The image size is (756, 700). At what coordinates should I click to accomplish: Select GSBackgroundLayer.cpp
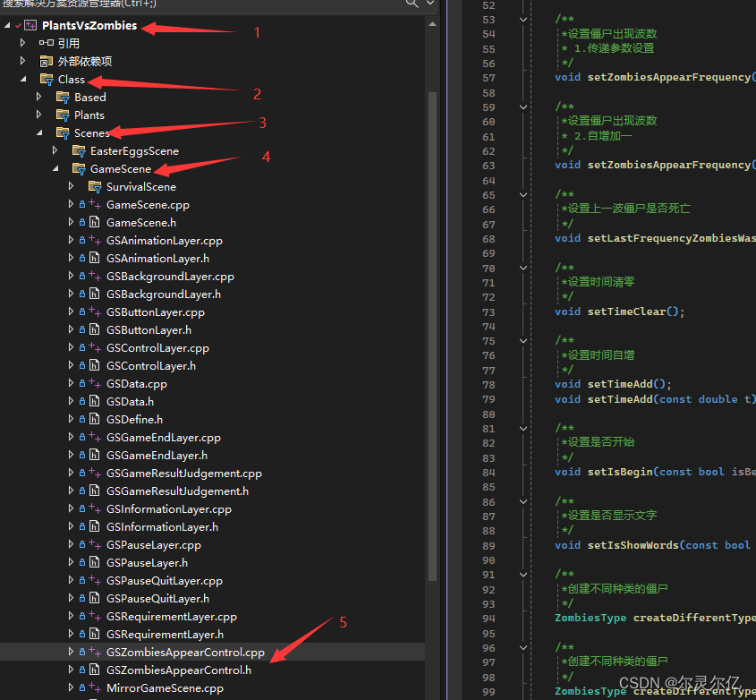pyautogui.click(x=170, y=277)
